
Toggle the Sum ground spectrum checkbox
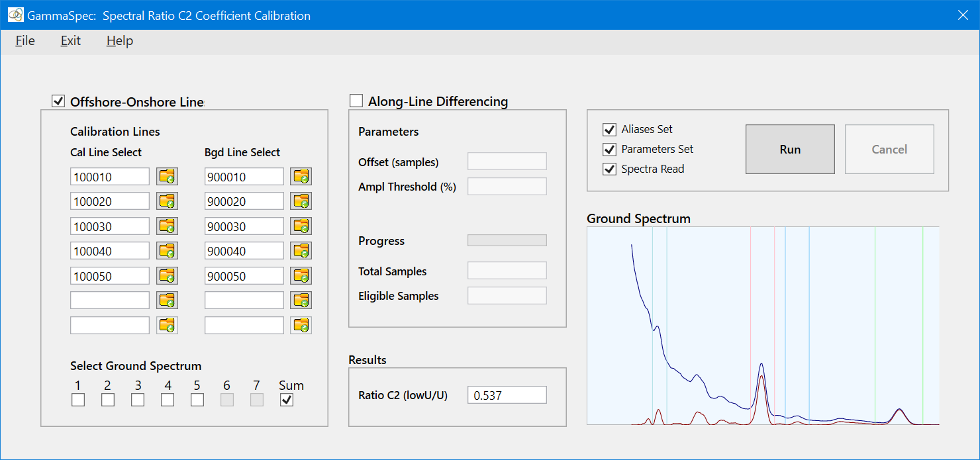(287, 400)
